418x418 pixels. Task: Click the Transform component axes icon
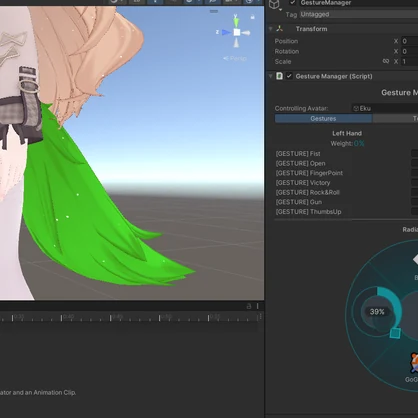tap(280, 29)
